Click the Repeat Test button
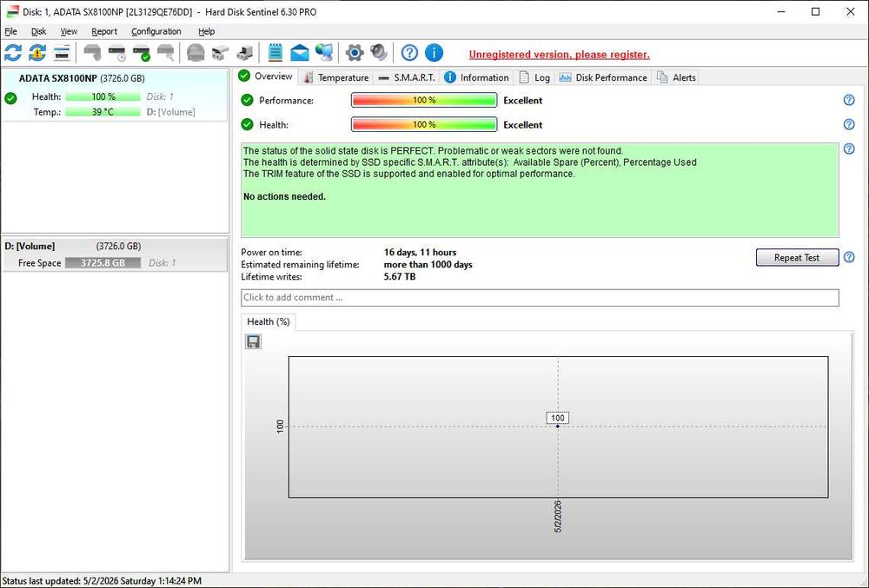Viewport: 869px width, 588px height. (x=797, y=257)
